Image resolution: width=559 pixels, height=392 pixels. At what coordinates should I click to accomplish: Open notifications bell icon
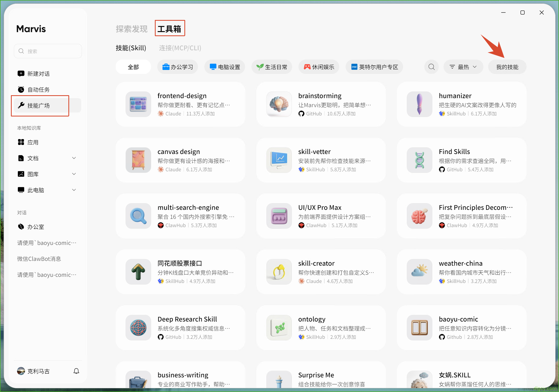click(76, 371)
